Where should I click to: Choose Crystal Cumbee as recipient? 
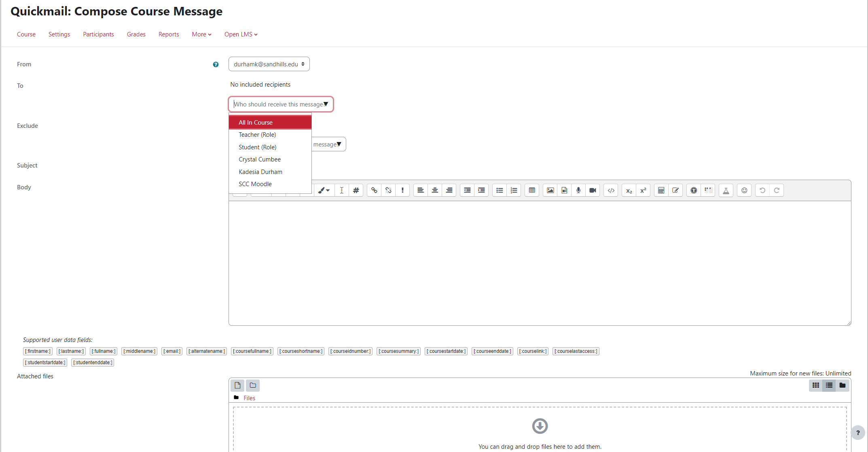[270, 159]
